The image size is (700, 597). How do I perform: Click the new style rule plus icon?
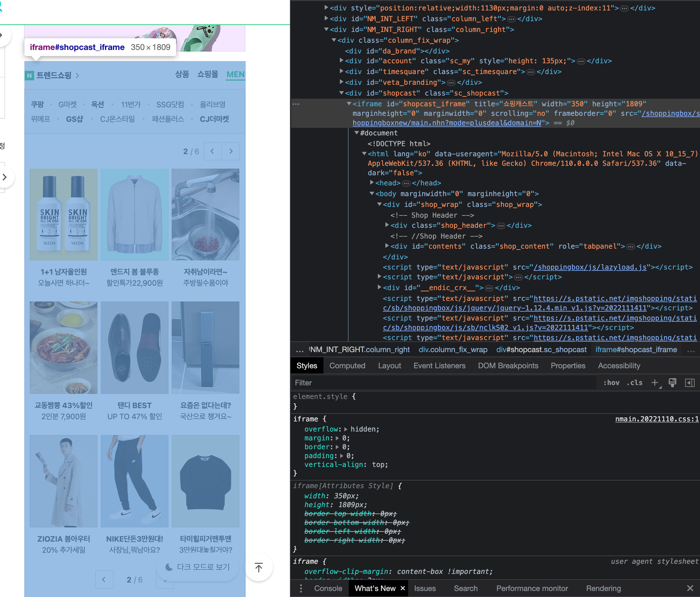(655, 383)
